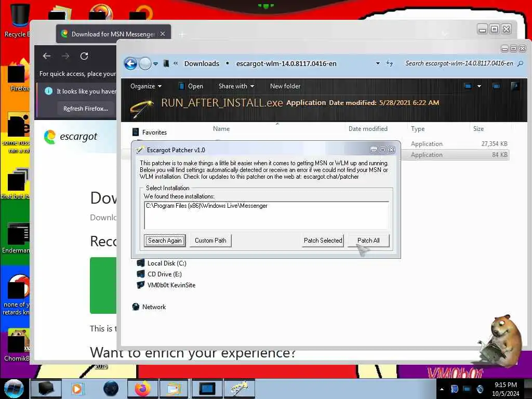The width and height of the screenshot is (532, 399).
Task: Sort by Size column header
Action: [478, 129]
